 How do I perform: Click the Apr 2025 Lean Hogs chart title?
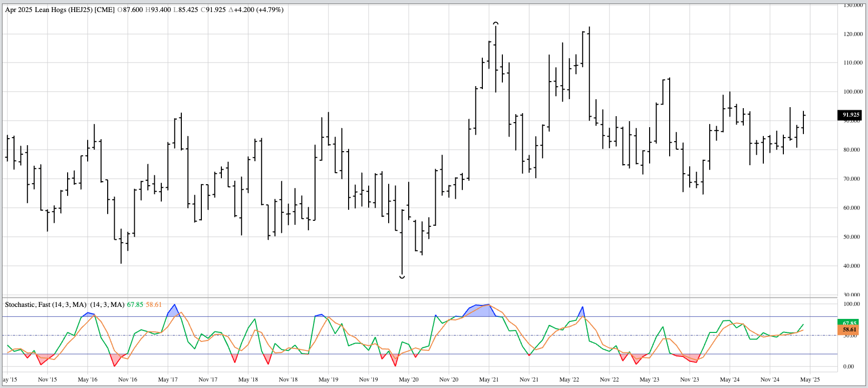pyautogui.click(x=60, y=10)
